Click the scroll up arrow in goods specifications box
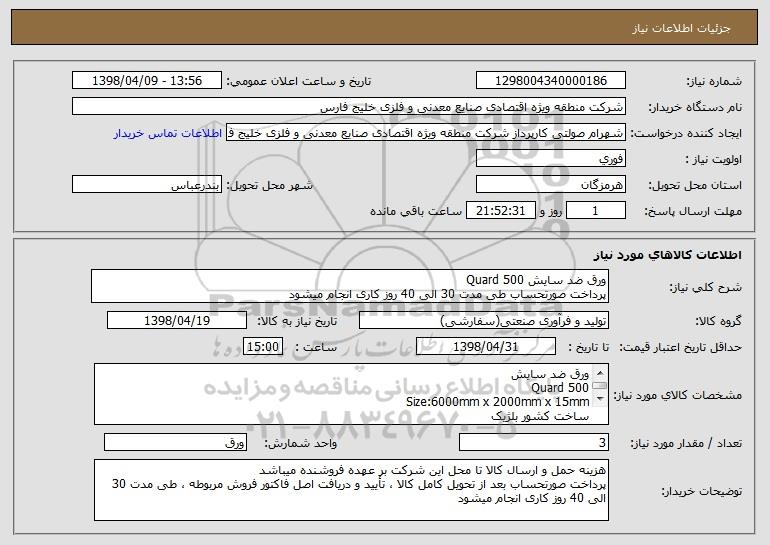770x545 pixels. pyautogui.click(x=600, y=373)
